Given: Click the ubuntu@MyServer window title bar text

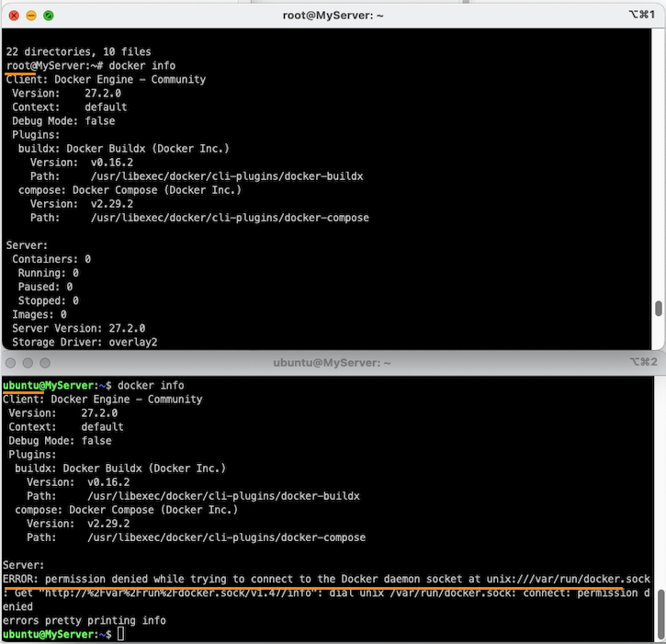Looking at the screenshot, I should pos(332,363).
